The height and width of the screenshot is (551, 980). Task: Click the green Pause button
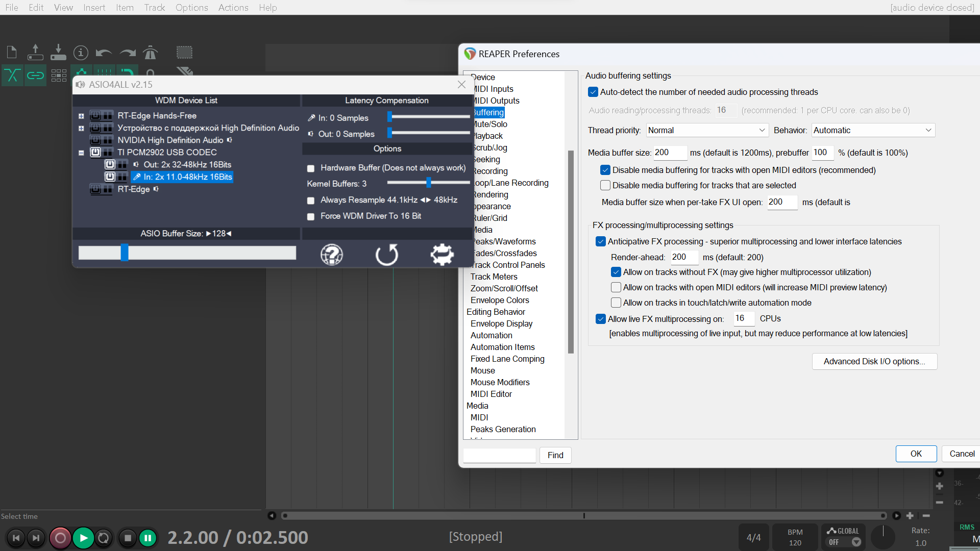(x=148, y=538)
